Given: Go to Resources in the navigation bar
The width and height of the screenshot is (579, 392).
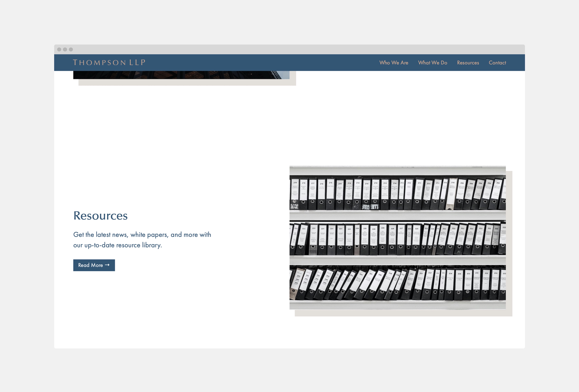Looking at the screenshot, I should pos(468,63).
